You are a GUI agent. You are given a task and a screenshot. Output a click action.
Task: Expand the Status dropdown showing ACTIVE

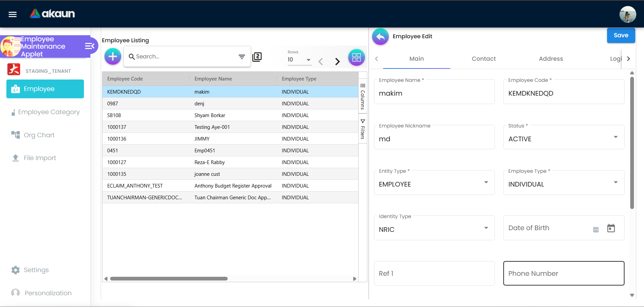pos(615,137)
